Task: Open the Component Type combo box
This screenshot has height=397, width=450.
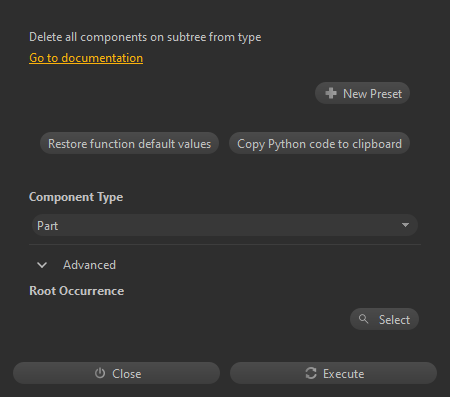Action: tap(225, 226)
